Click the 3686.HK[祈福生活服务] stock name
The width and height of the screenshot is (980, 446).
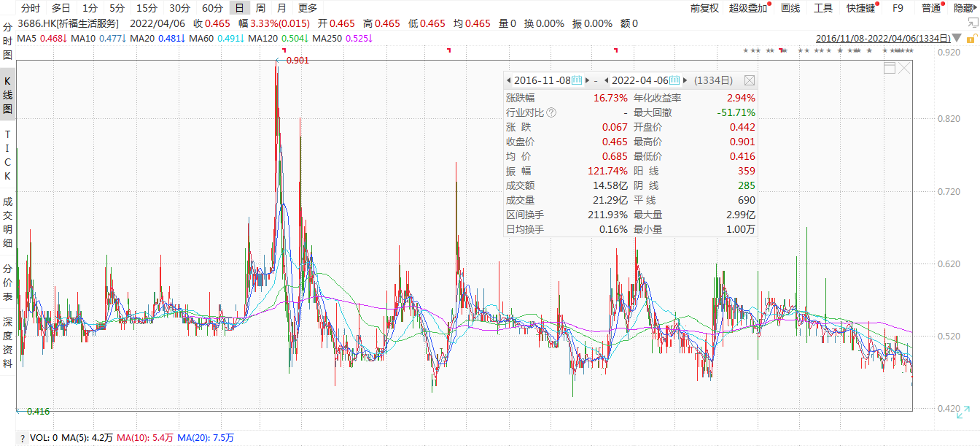[x=68, y=23]
